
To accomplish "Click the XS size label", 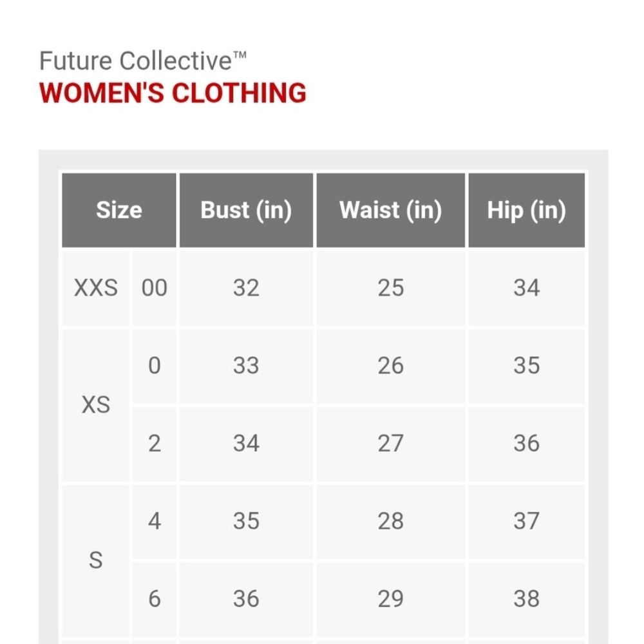I will tap(96, 404).
